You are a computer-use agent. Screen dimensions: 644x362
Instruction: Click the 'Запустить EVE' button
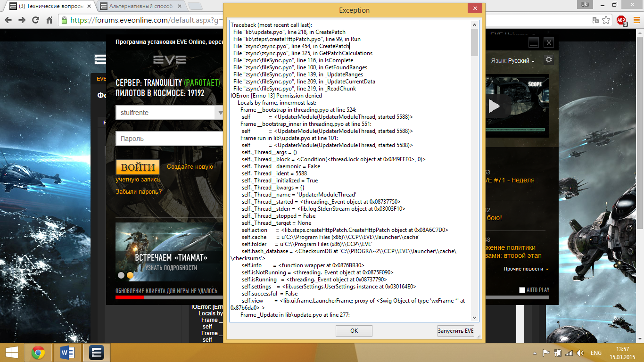click(456, 331)
